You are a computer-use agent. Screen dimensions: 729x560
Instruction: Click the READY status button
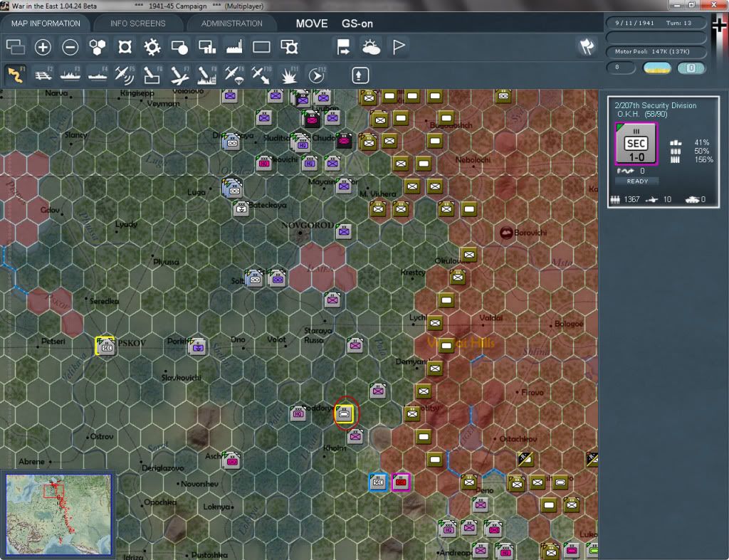[637, 181]
